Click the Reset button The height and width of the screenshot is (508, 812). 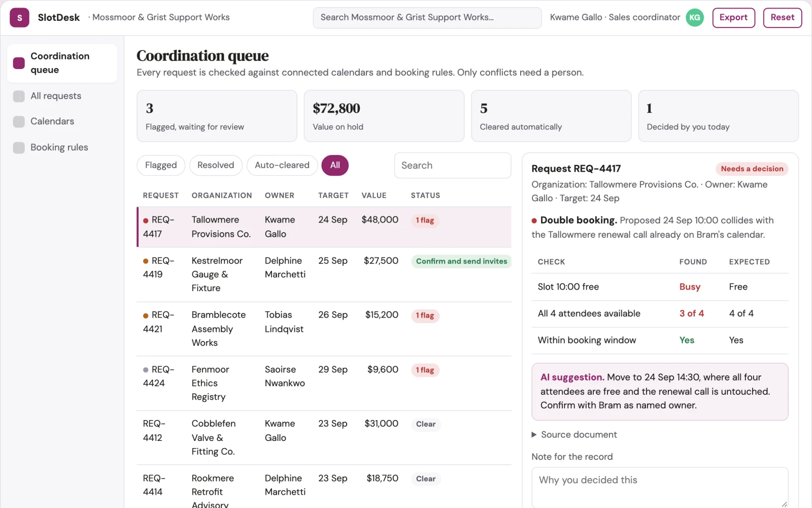click(x=782, y=18)
